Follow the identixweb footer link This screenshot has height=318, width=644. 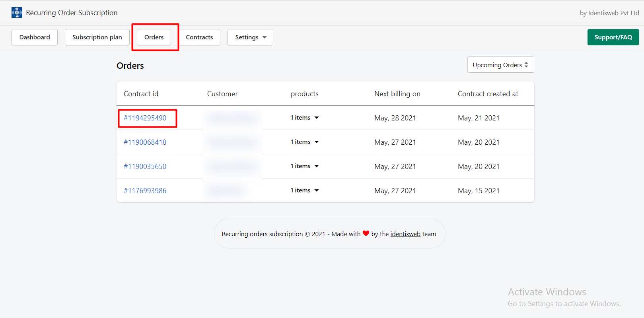[405, 234]
